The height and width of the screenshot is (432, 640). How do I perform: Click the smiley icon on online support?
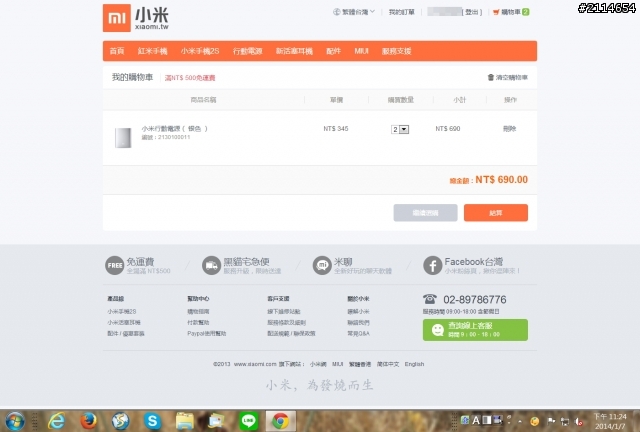tap(438, 330)
